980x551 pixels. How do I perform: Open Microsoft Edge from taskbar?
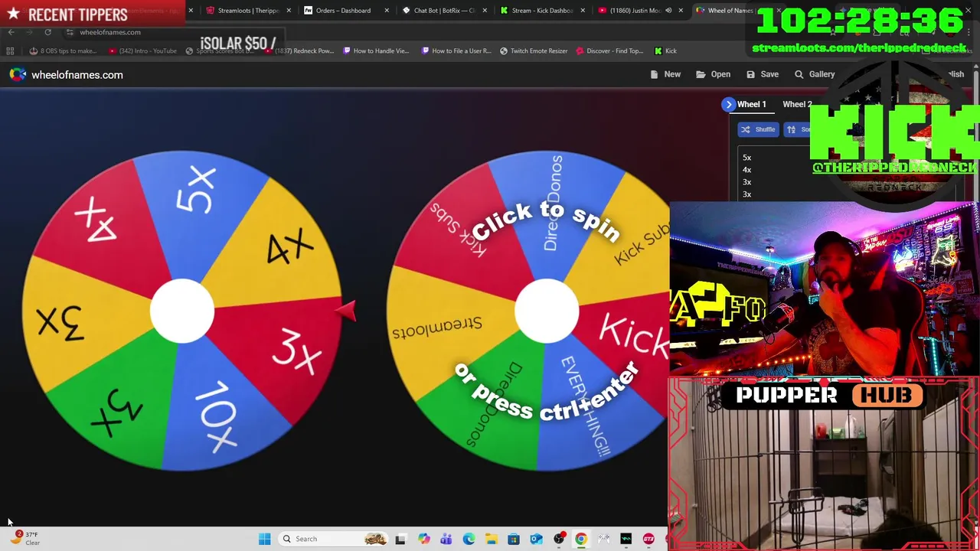469,539
